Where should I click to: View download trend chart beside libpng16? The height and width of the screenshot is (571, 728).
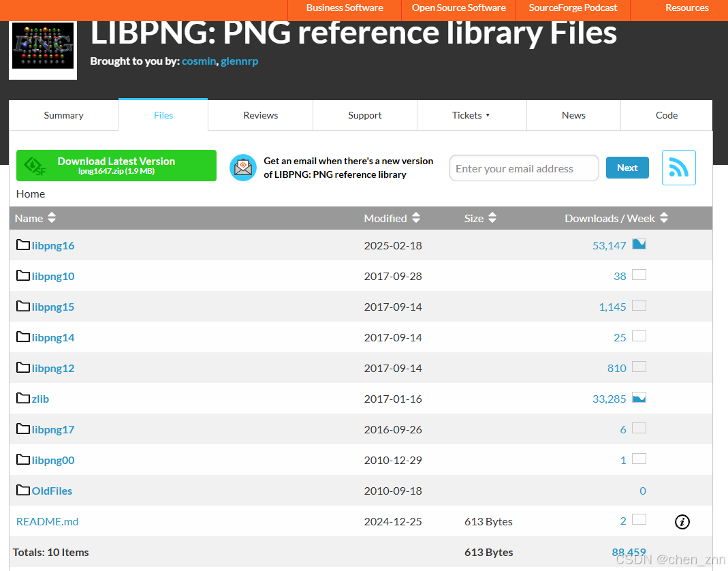pyautogui.click(x=639, y=244)
